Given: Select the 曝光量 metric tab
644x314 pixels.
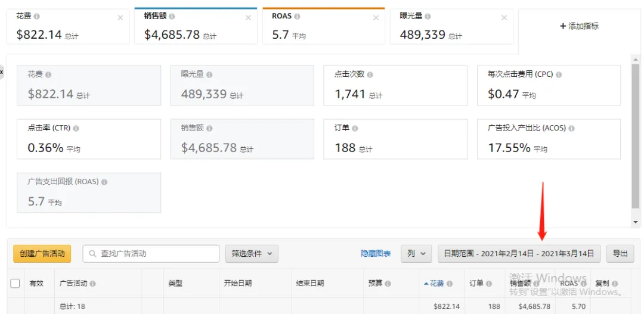Looking at the screenshot, I should (x=451, y=26).
